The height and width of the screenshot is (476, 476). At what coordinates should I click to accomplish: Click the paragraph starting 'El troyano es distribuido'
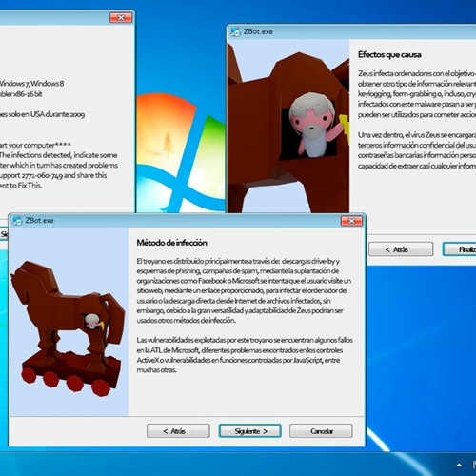pos(244,290)
